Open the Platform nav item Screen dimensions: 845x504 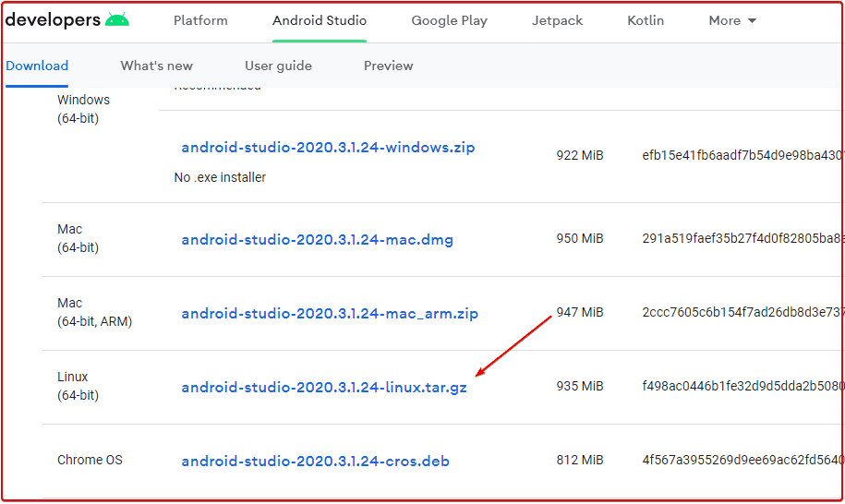pos(200,20)
